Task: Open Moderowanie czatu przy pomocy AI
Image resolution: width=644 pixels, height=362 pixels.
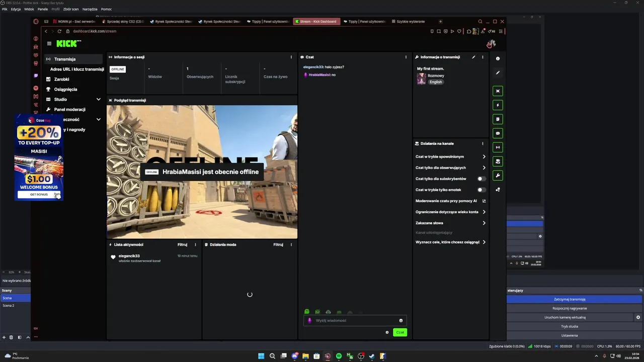Action: 450,201
